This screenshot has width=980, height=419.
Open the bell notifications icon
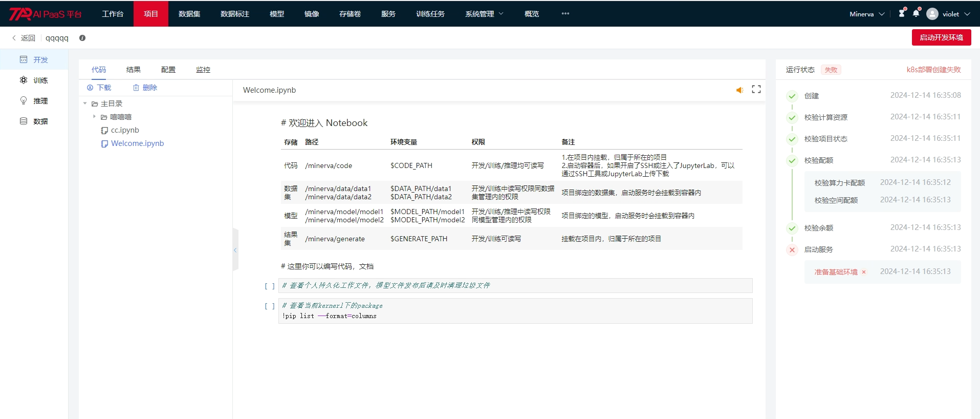click(x=916, y=13)
